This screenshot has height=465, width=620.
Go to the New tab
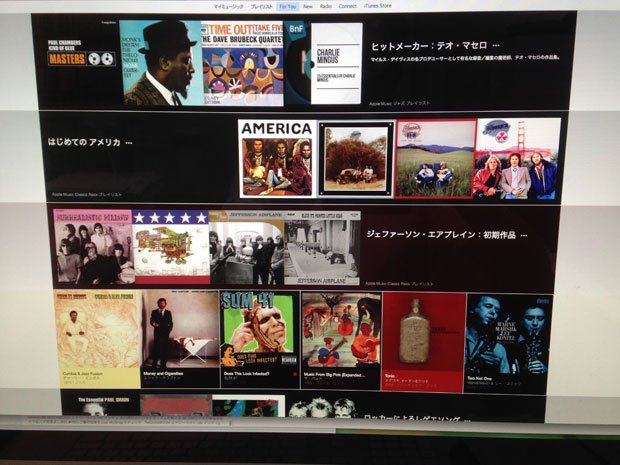coord(308,6)
